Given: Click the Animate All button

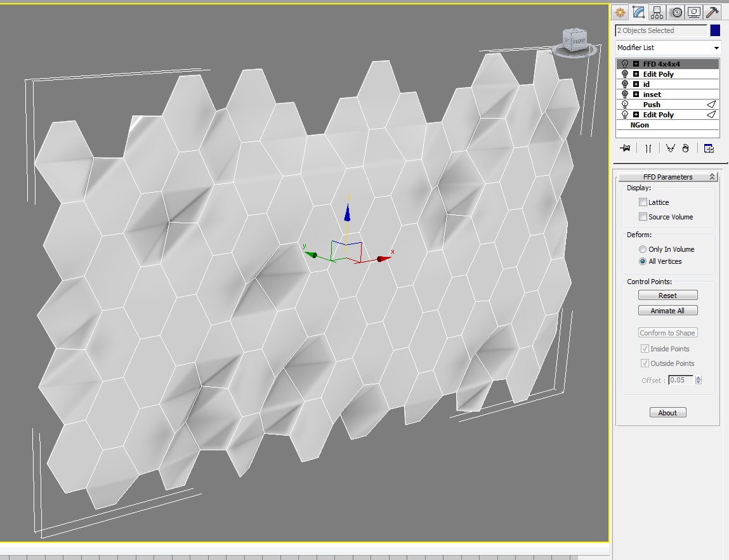Looking at the screenshot, I should click(667, 310).
